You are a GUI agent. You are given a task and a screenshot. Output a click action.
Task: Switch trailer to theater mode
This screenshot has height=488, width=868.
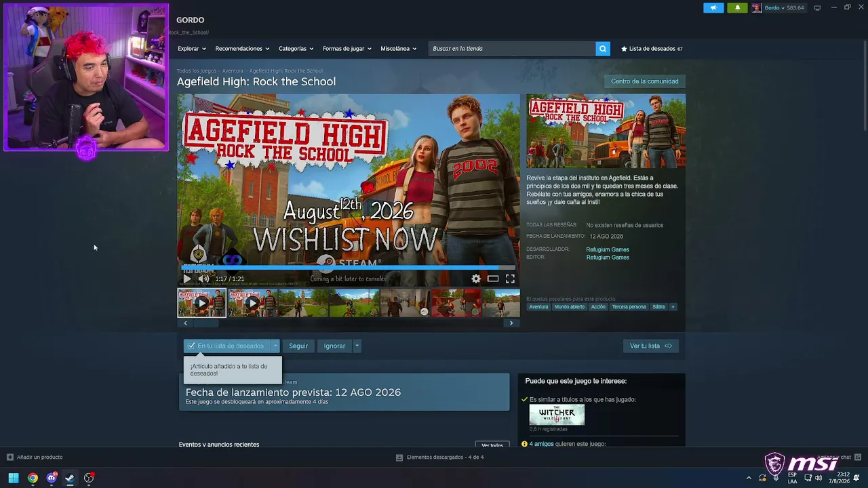tap(493, 279)
